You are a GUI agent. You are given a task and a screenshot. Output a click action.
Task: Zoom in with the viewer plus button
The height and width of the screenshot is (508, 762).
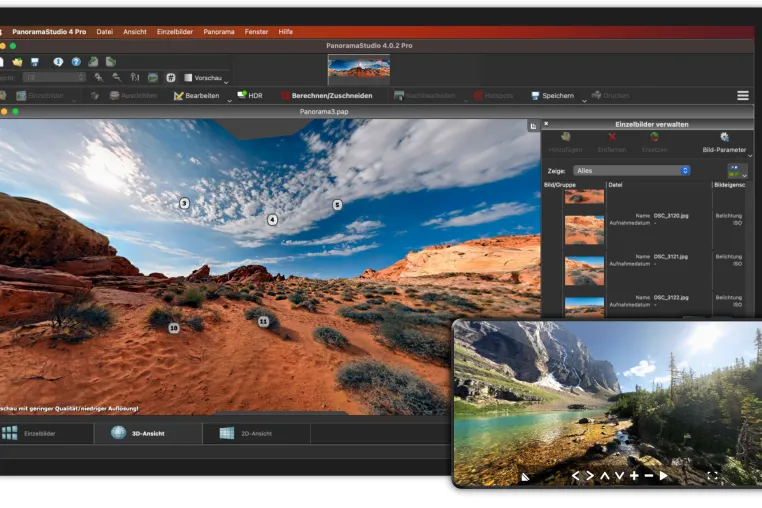tap(634, 475)
